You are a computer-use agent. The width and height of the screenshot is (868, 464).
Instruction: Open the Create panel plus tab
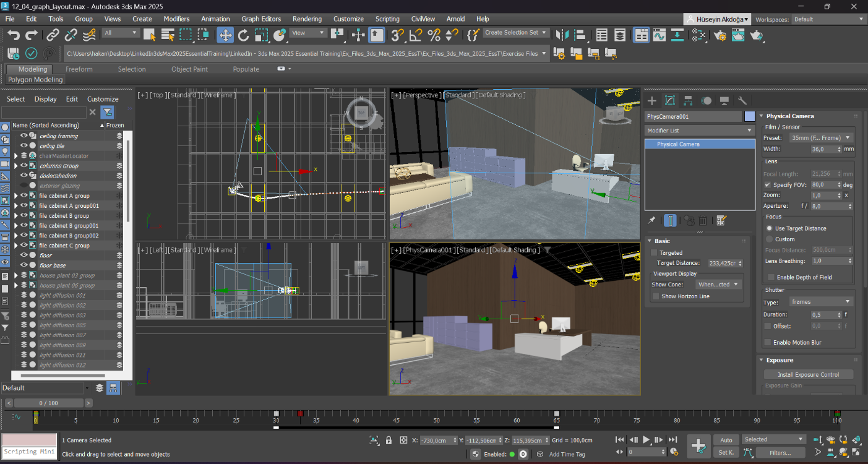[x=651, y=100]
